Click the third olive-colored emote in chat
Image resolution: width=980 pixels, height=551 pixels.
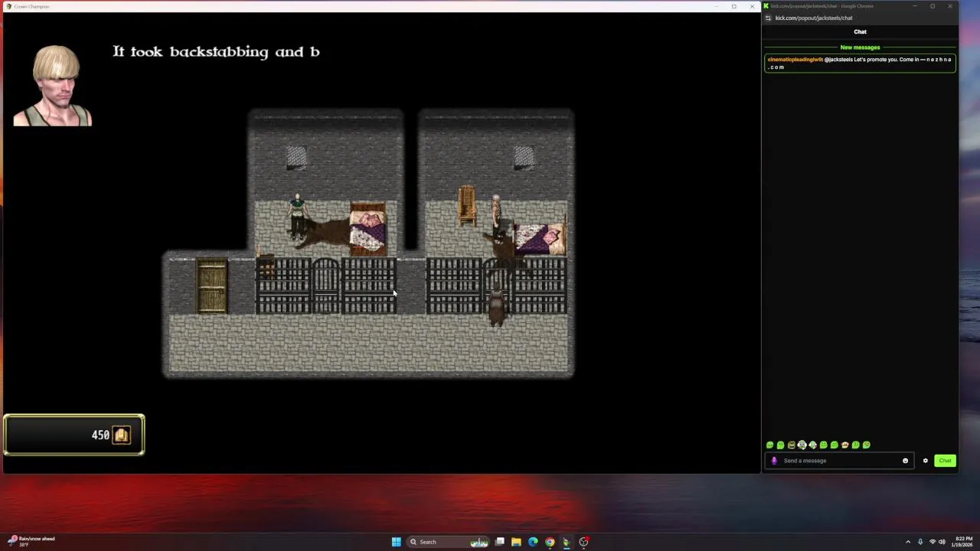(792, 445)
